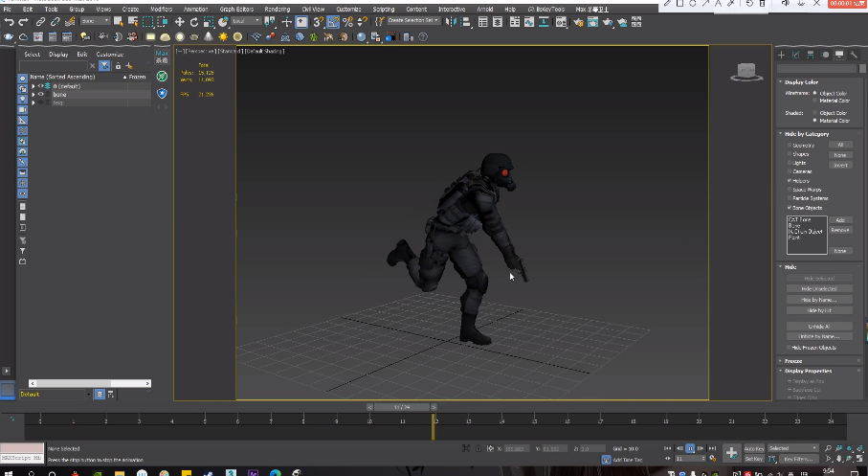Open the Motion panel tab icon
Screen dimensions: 868x476
[825, 55]
